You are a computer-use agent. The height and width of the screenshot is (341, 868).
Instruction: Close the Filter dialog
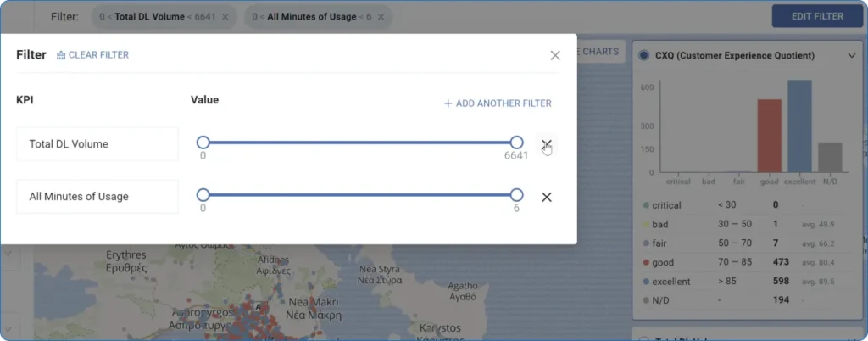[555, 55]
